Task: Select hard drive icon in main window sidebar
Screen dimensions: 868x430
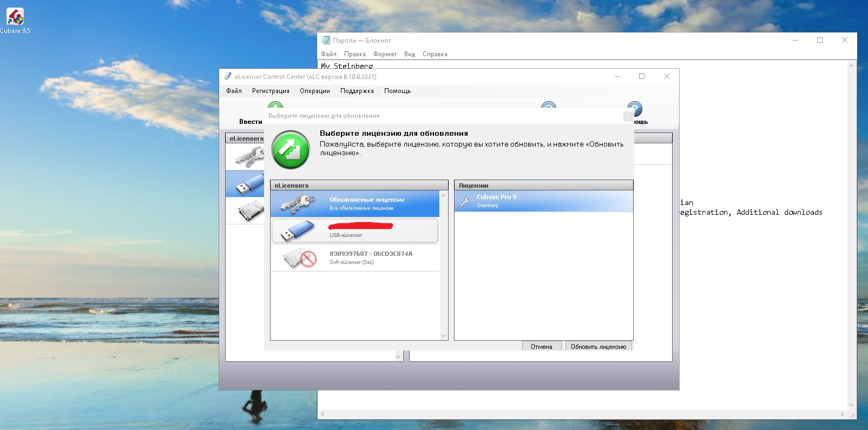Action: coord(251,211)
